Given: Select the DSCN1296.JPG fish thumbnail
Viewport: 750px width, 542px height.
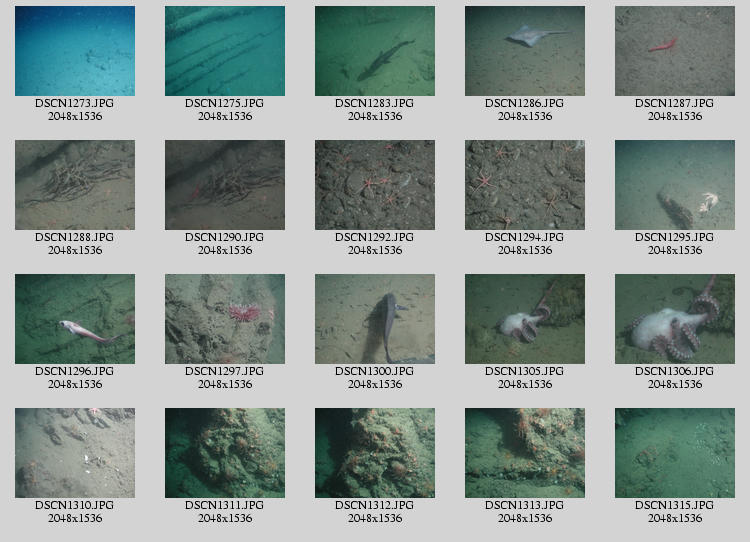Looking at the screenshot, I should point(75,319).
